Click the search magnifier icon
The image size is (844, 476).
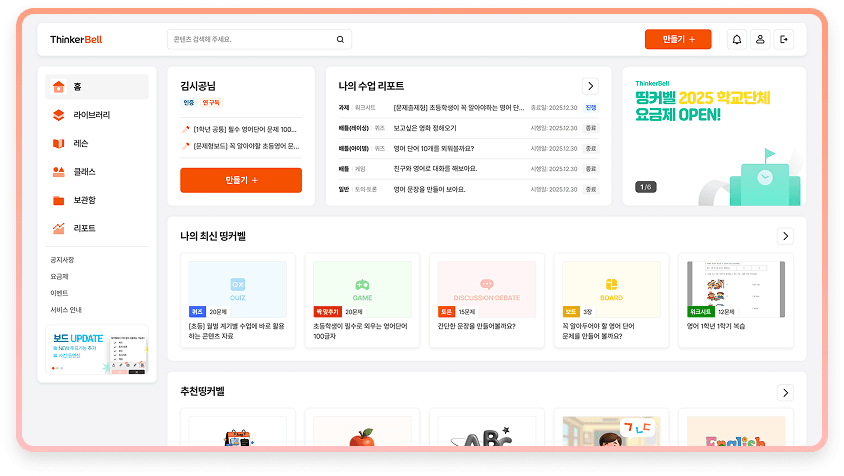tap(340, 39)
